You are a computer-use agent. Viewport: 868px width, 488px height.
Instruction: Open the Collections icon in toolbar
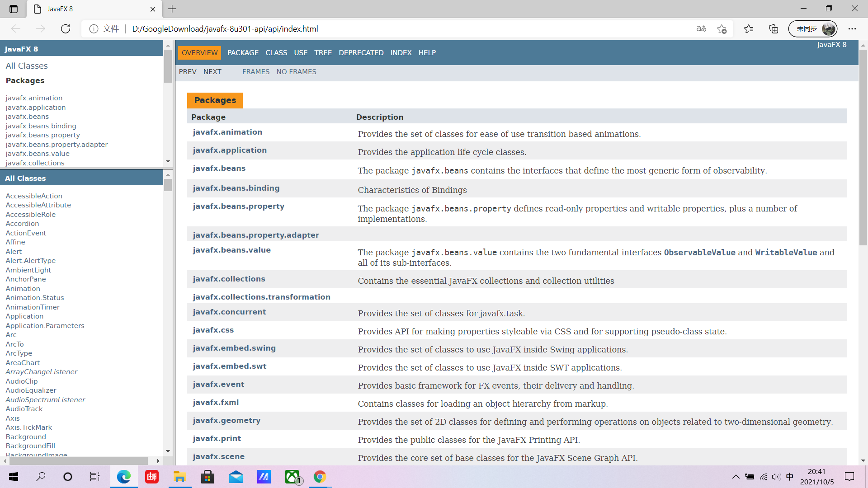point(774,29)
